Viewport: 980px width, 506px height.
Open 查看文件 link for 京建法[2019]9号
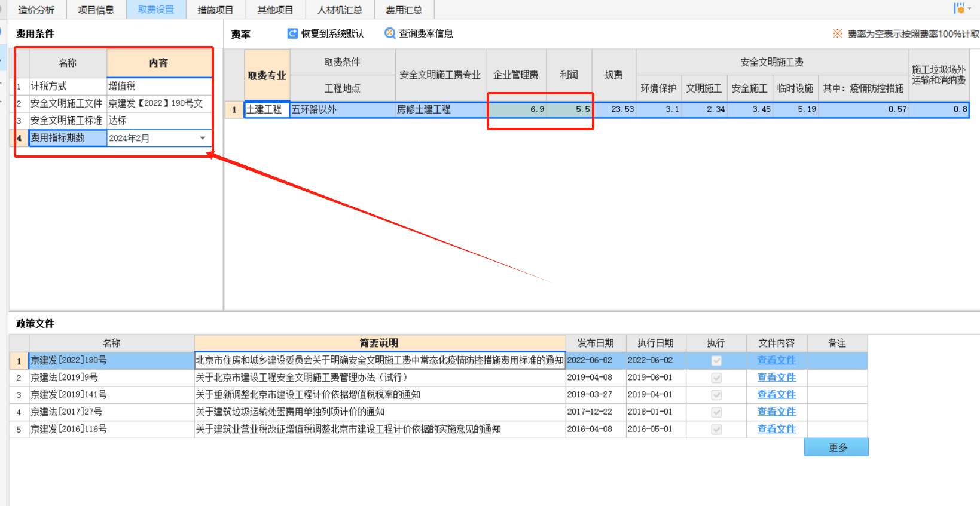(x=776, y=378)
